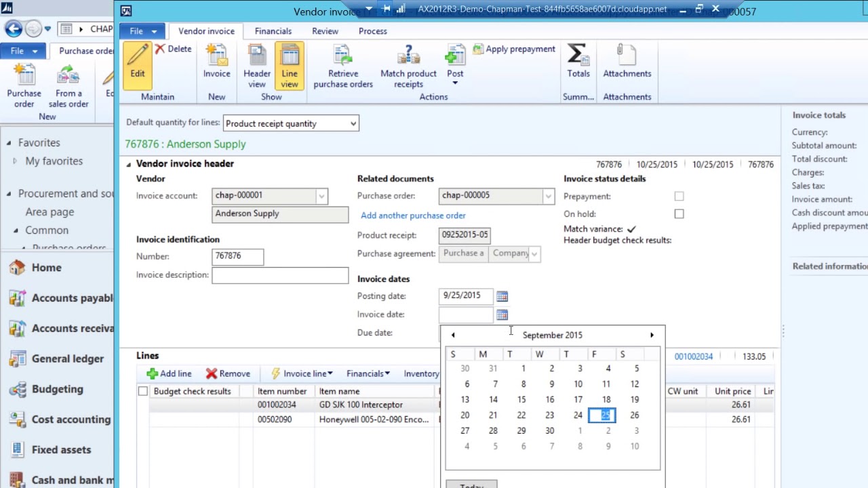Navigate back in background window
This screenshot has height=488, width=868.
[13, 29]
